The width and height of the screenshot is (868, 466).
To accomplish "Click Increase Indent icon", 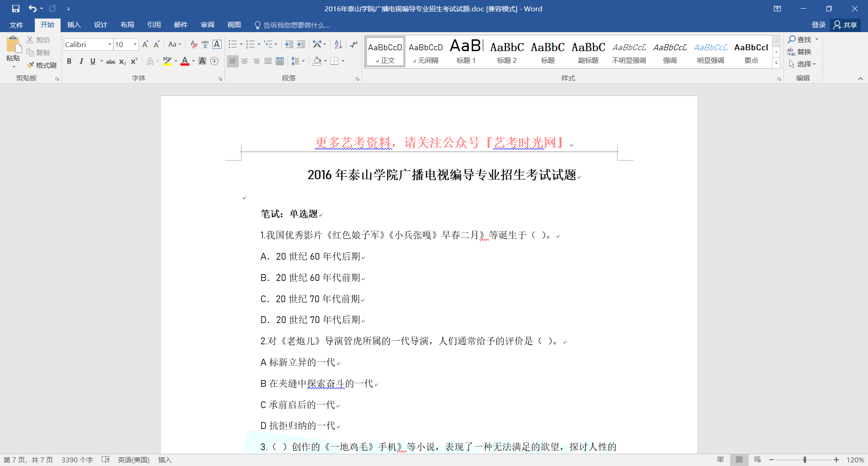I will tap(301, 44).
